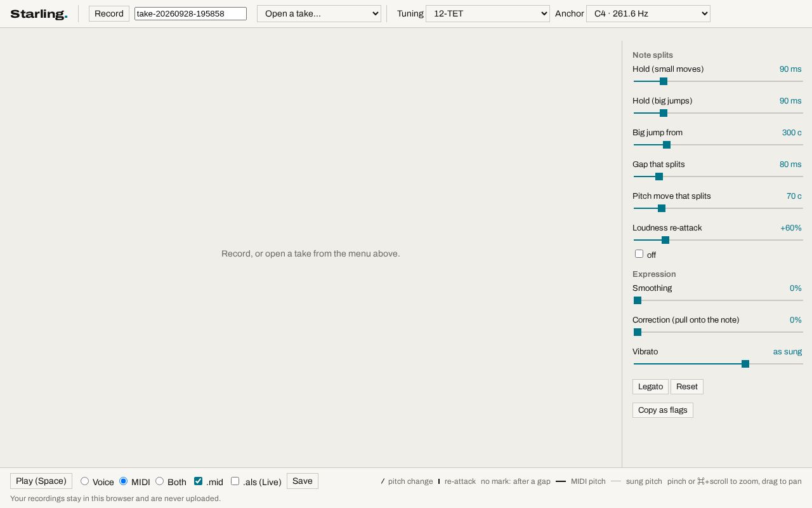Click Copy as flags button

pos(663,410)
